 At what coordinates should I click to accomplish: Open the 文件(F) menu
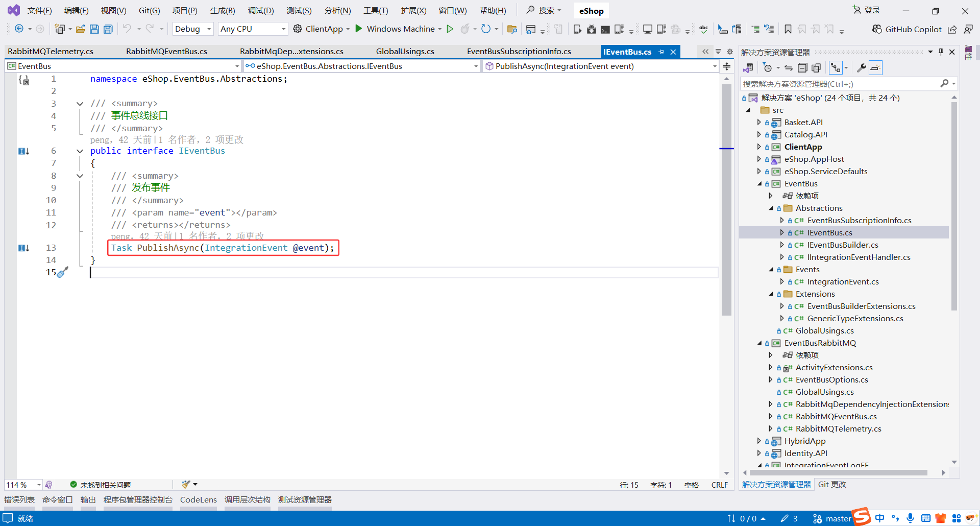pos(39,11)
